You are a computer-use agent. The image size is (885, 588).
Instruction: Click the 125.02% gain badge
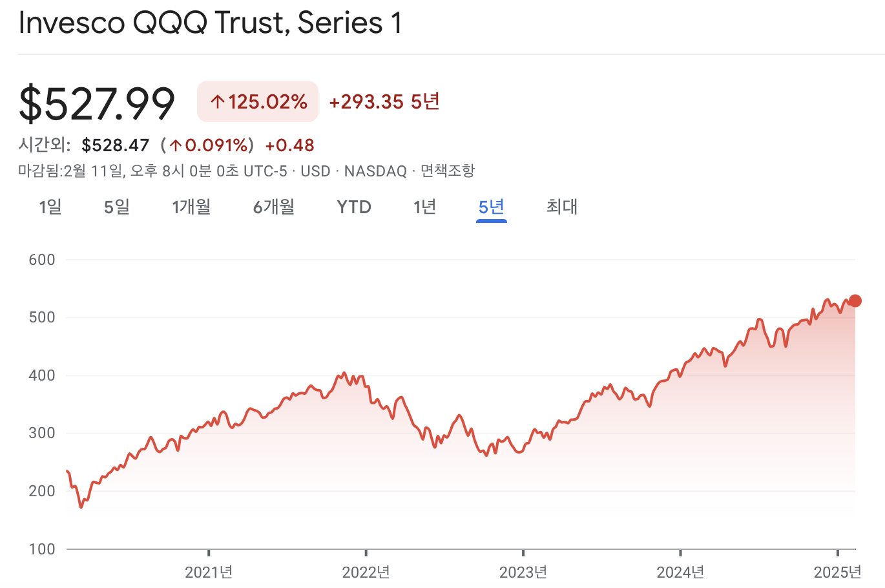tap(257, 101)
